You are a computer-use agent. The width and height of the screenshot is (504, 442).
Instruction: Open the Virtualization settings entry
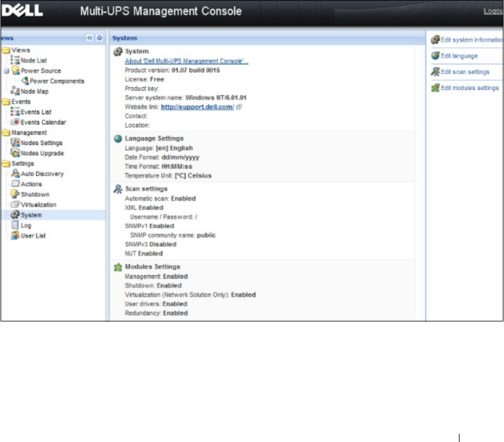click(38, 205)
